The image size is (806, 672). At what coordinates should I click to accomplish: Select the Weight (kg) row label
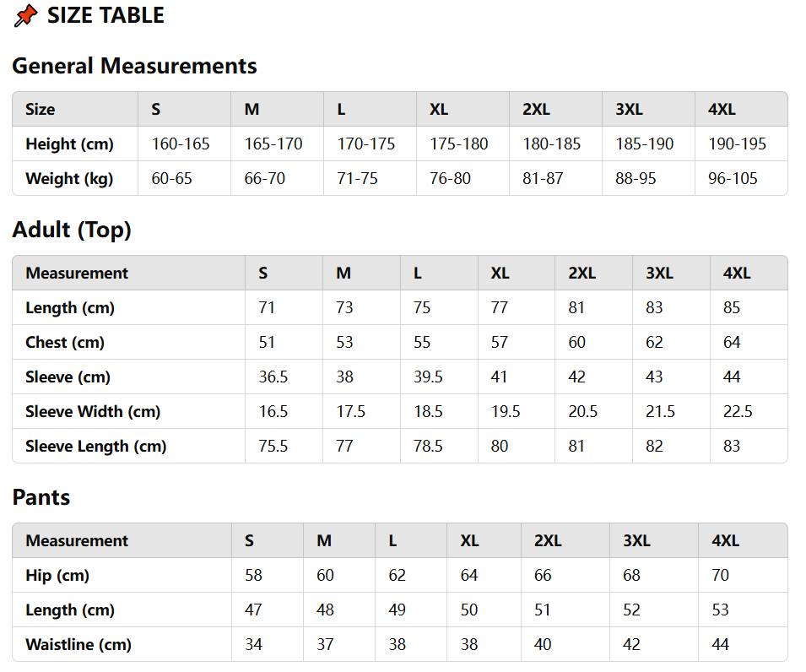[69, 178]
